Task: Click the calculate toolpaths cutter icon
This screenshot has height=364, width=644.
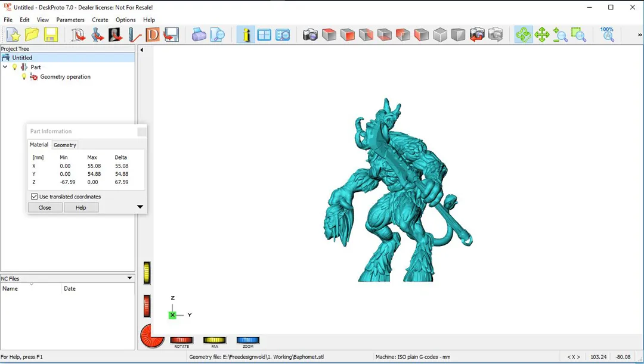Action: (134, 35)
